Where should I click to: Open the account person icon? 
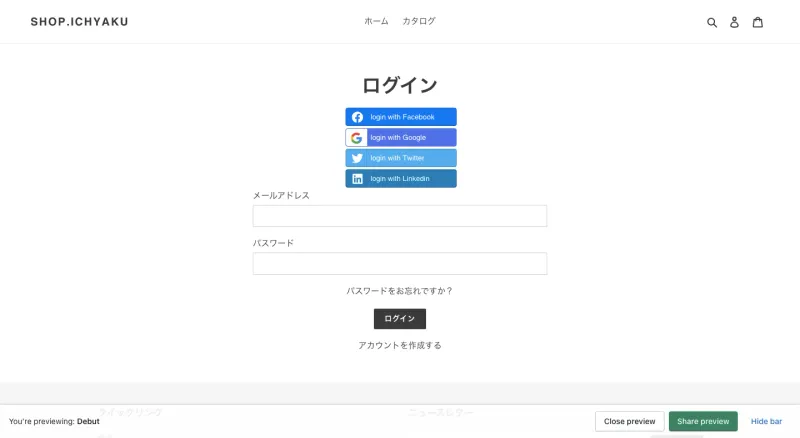[x=734, y=22]
